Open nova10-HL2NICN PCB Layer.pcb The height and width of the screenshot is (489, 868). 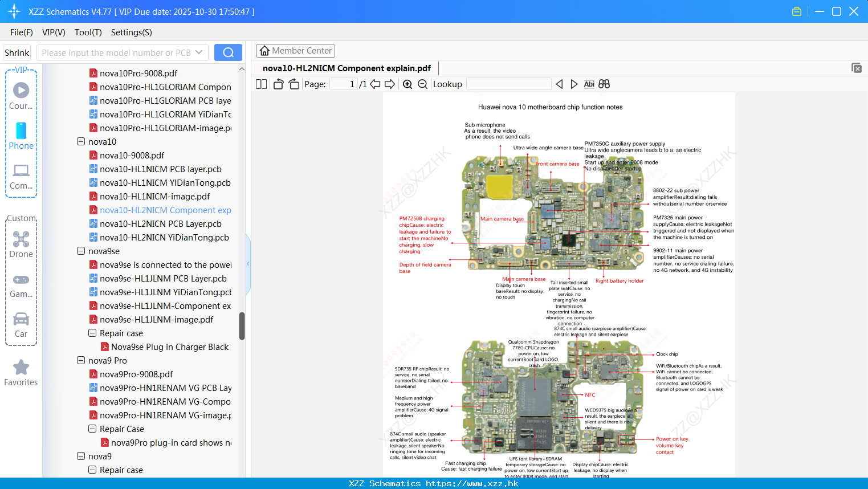(160, 223)
